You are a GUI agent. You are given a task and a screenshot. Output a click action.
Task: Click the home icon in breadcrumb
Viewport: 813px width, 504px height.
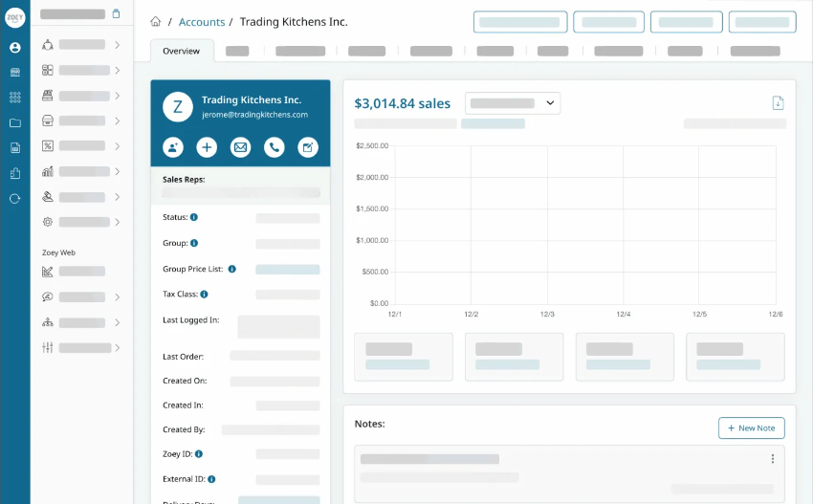[156, 21]
